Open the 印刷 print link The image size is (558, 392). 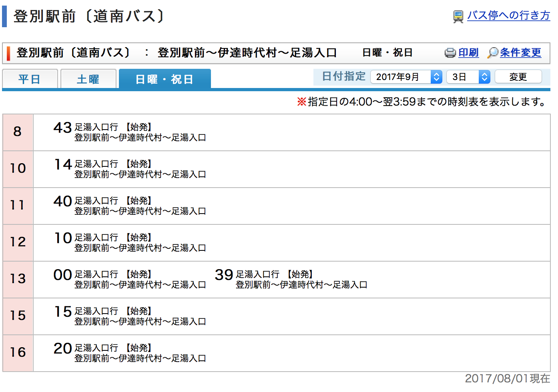pyautogui.click(x=468, y=52)
